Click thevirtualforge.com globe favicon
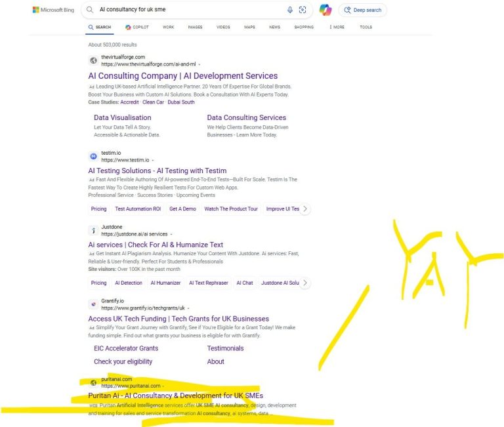Viewport: 504px width, 427px height. 94,60
